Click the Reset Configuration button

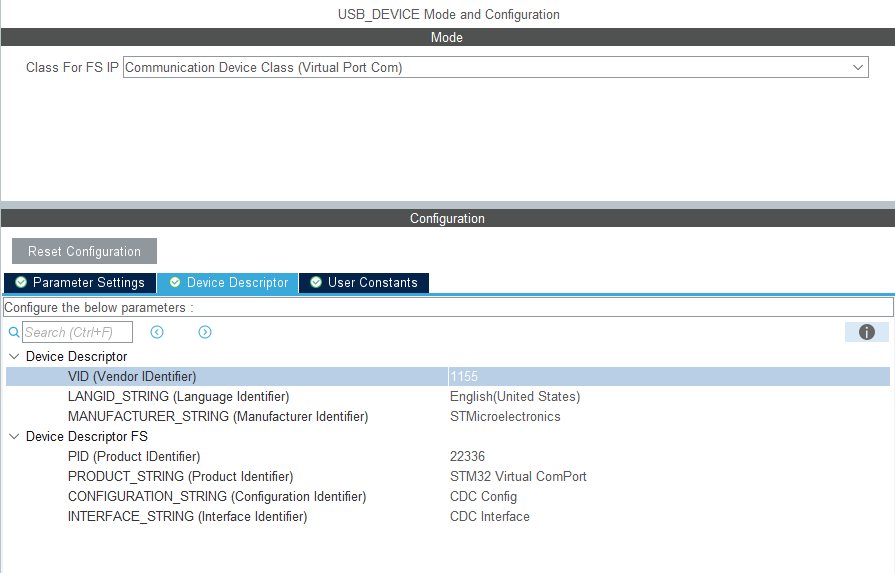tap(84, 251)
